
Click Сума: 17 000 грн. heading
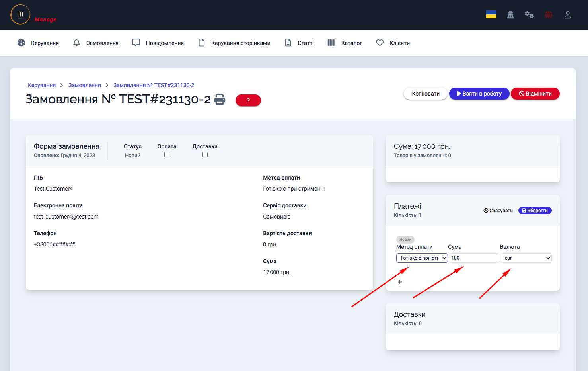point(422,146)
